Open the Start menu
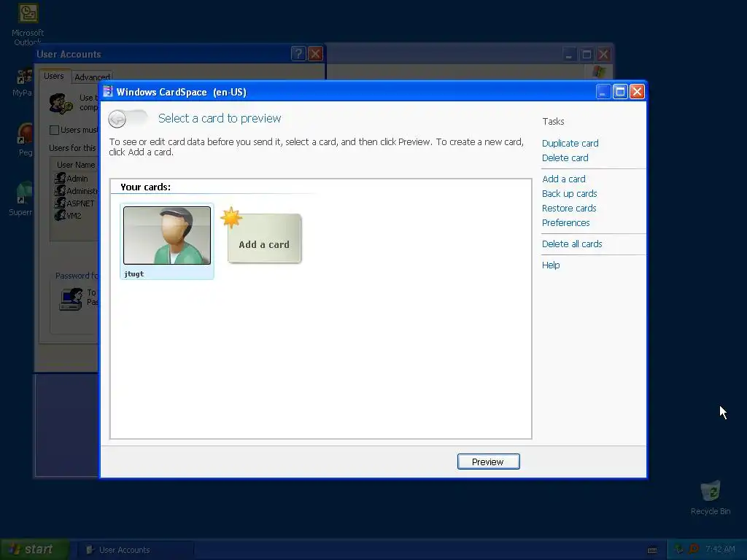This screenshot has height=560, width=747. [34, 550]
